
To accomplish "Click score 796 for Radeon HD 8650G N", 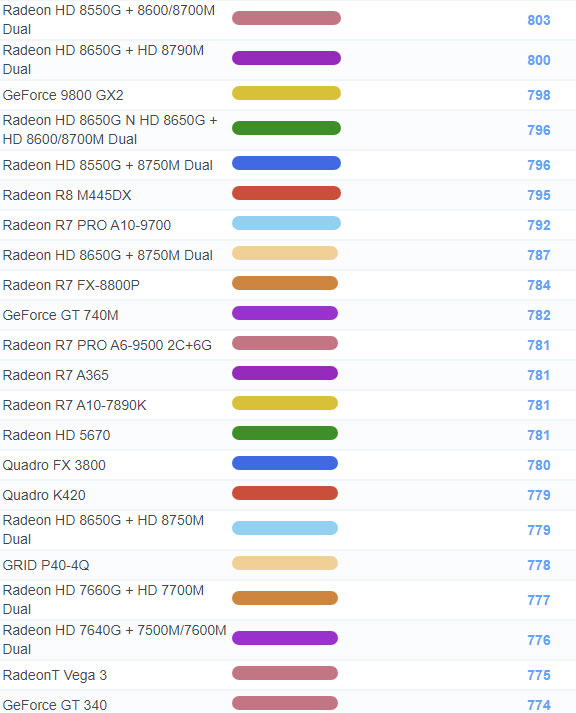I will pos(539,130).
